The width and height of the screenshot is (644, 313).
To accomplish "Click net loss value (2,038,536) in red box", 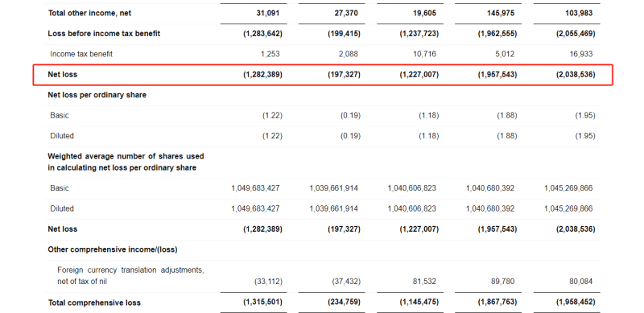I will [x=576, y=75].
